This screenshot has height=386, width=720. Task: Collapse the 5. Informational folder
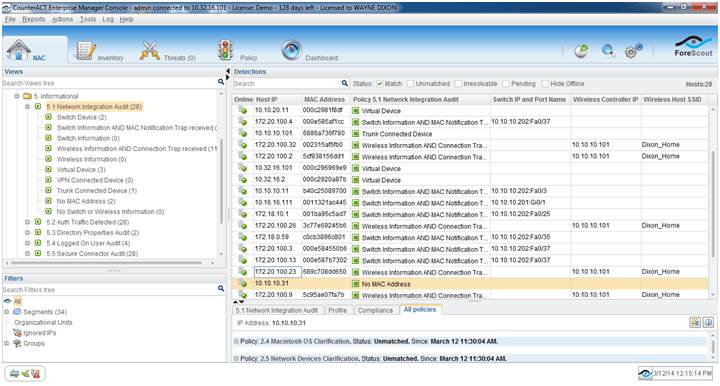pos(17,96)
